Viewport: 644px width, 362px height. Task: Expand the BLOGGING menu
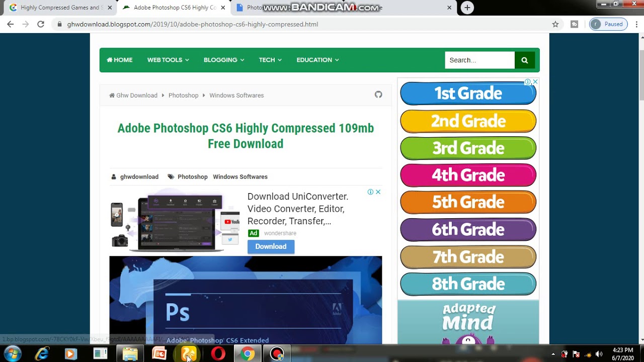(224, 60)
